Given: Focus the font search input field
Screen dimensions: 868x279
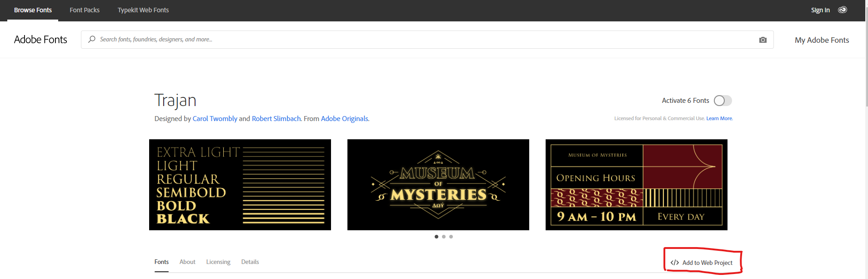Looking at the screenshot, I should (423, 40).
